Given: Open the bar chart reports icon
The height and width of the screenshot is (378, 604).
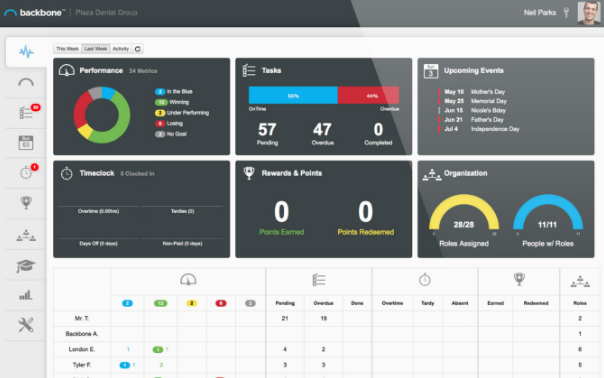Looking at the screenshot, I should (26, 295).
